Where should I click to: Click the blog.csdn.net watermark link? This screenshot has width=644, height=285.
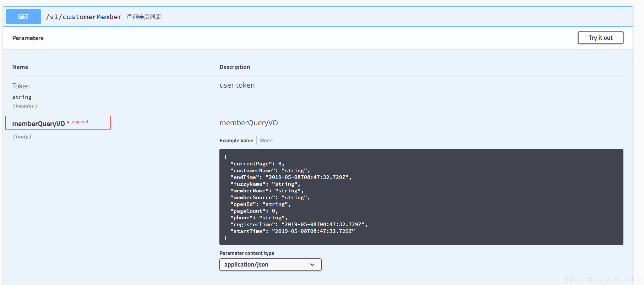click(x=602, y=279)
